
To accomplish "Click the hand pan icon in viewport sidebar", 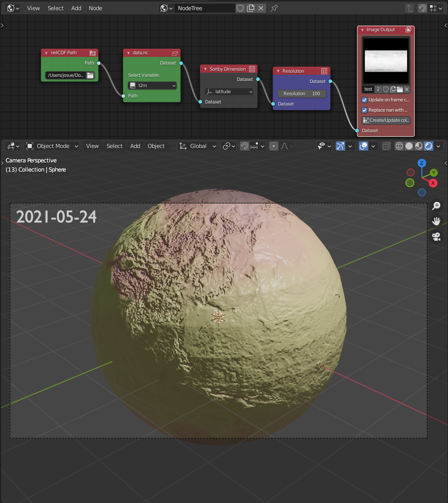I will 436,221.
